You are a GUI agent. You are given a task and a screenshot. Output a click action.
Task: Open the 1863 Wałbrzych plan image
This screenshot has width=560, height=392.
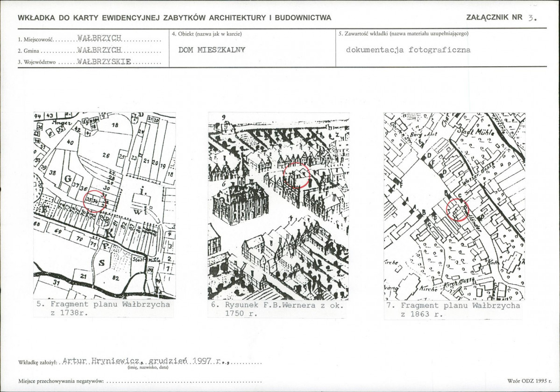pos(454,205)
